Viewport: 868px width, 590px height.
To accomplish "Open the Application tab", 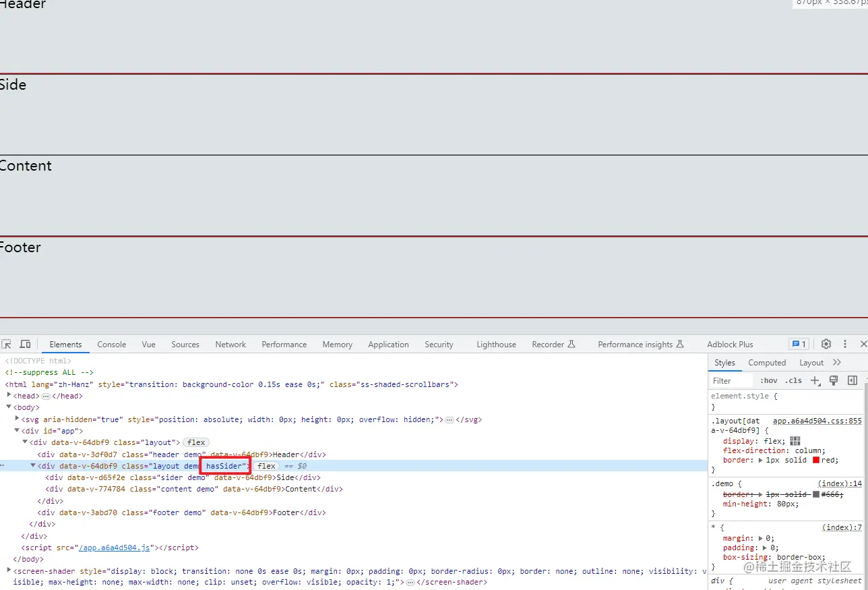I will tap(388, 344).
